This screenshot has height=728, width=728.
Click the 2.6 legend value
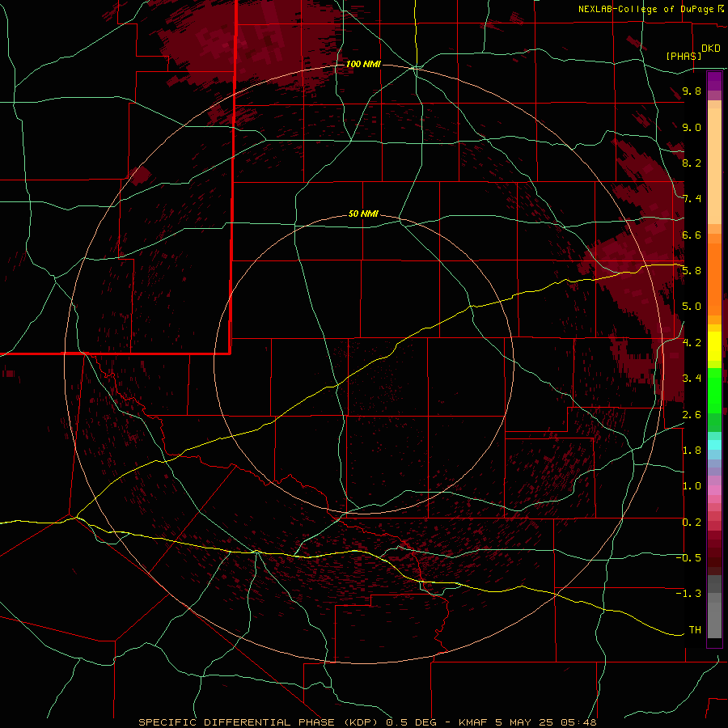[692, 415]
